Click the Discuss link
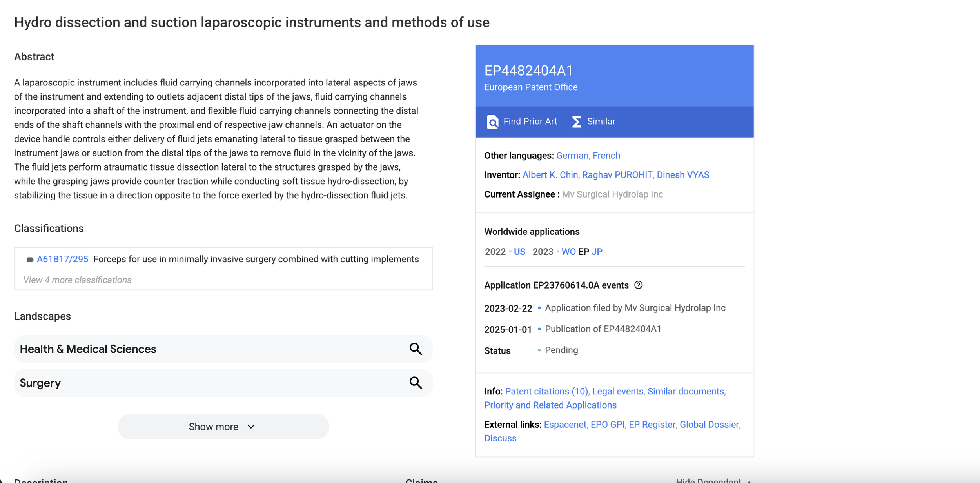Screen dimensions: 980x483 pos(500,438)
